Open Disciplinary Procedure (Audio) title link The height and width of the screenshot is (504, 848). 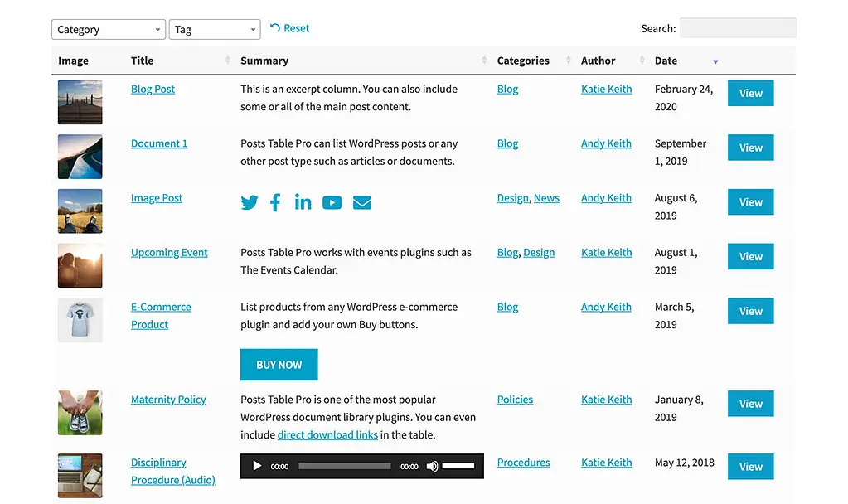click(x=173, y=471)
